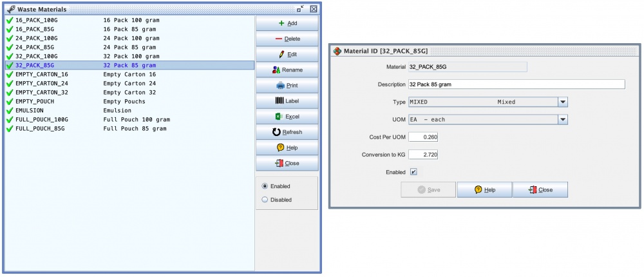The width and height of the screenshot is (644, 277).
Task: Click the barcode Label button
Action: 287,101
